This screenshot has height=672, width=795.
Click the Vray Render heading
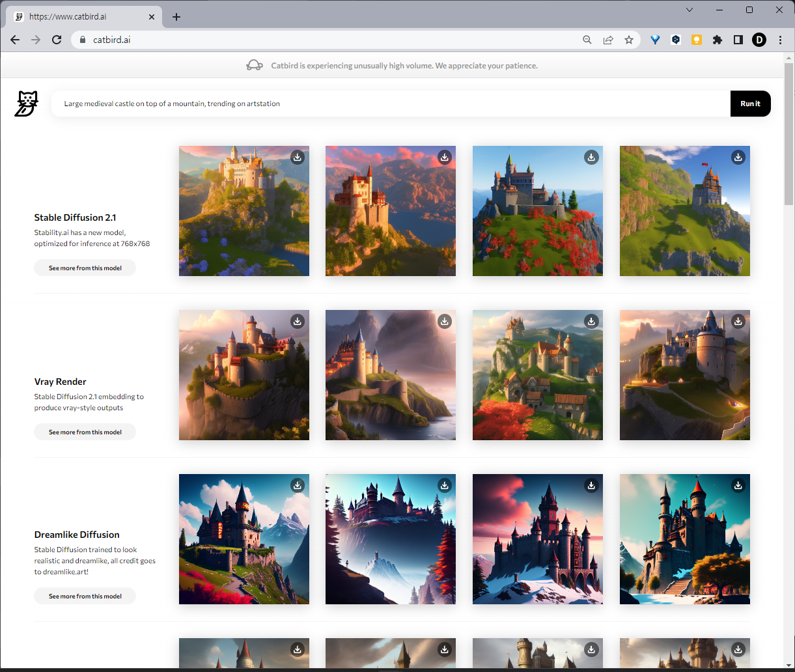coord(61,382)
